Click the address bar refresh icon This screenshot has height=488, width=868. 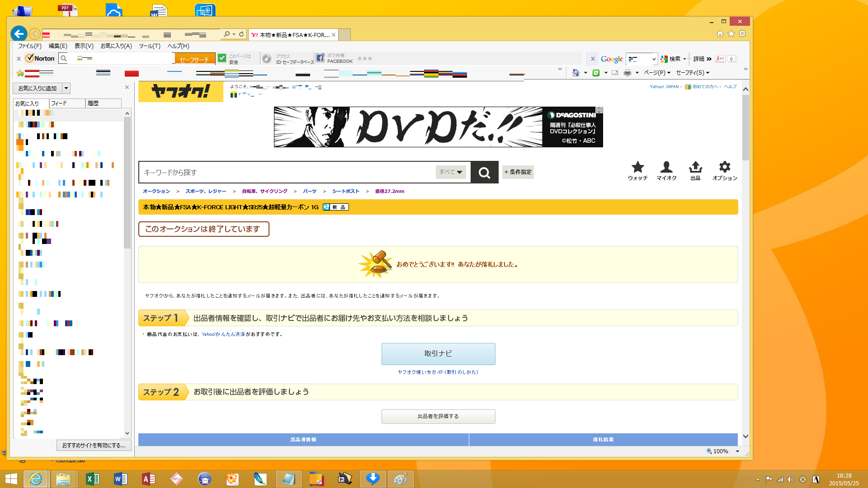[242, 34]
